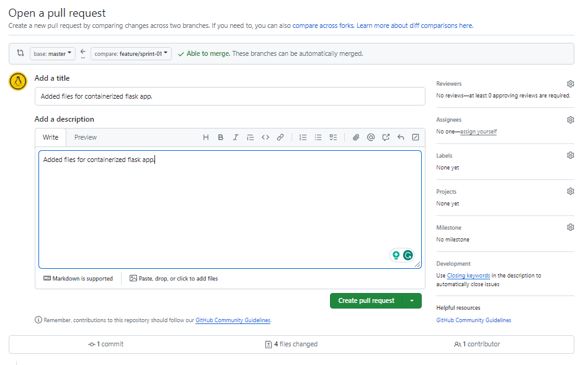Click the Grammarly G icon in description
The width and height of the screenshot is (588, 365).
pyautogui.click(x=408, y=256)
